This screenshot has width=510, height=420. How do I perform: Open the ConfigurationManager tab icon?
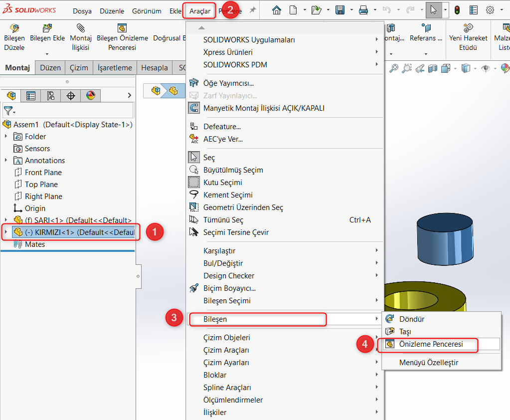[51, 96]
